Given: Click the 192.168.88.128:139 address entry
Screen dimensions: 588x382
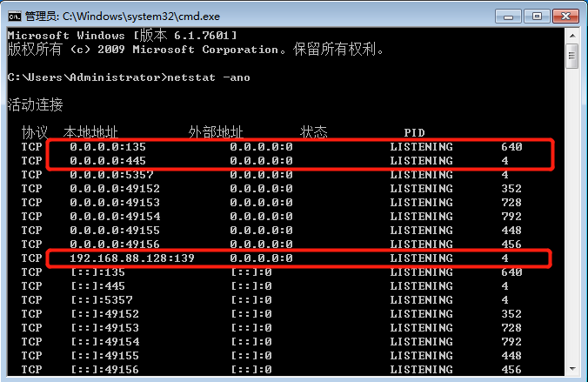Looking at the screenshot, I should click(132, 258).
